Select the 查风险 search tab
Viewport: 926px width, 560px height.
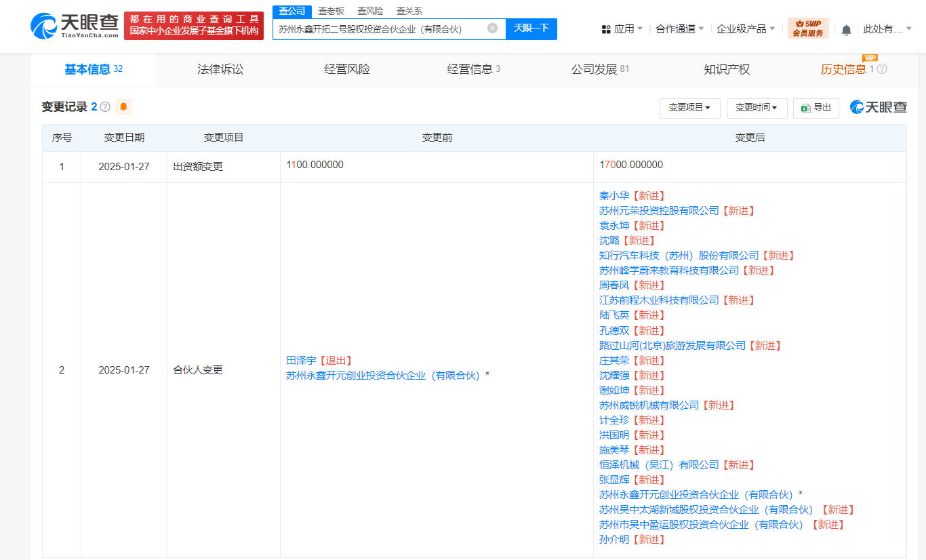[370, 11]
